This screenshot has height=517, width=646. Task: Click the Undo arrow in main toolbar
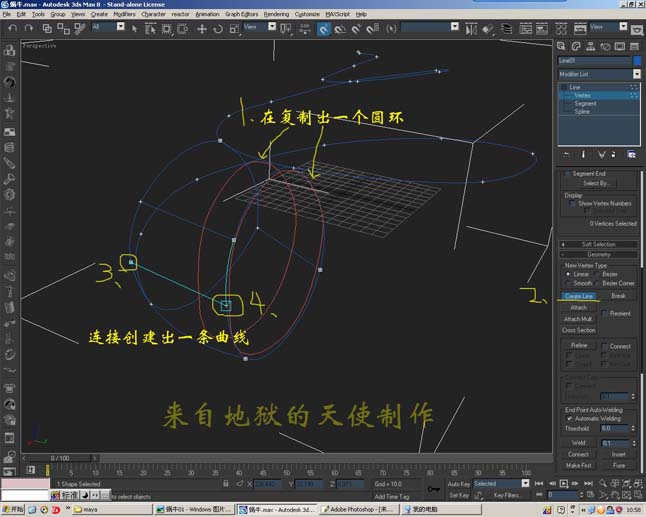pos(12,28)
